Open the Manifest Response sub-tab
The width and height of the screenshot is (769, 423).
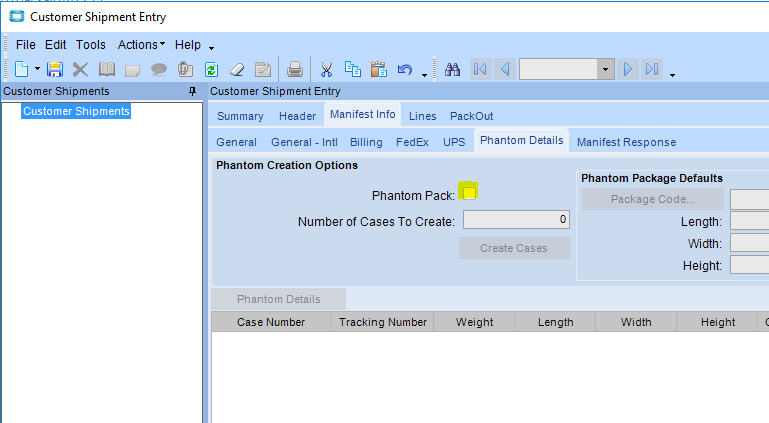tap(626, 142)
